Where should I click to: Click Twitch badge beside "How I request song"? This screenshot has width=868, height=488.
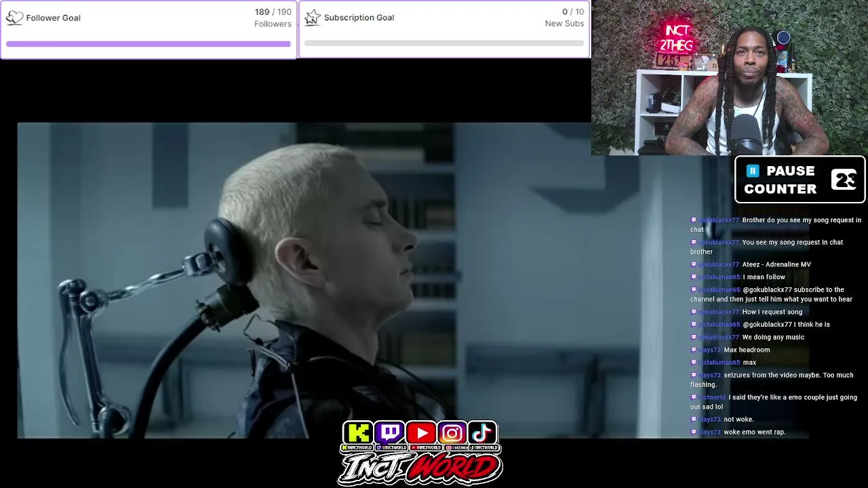point(694,312)
